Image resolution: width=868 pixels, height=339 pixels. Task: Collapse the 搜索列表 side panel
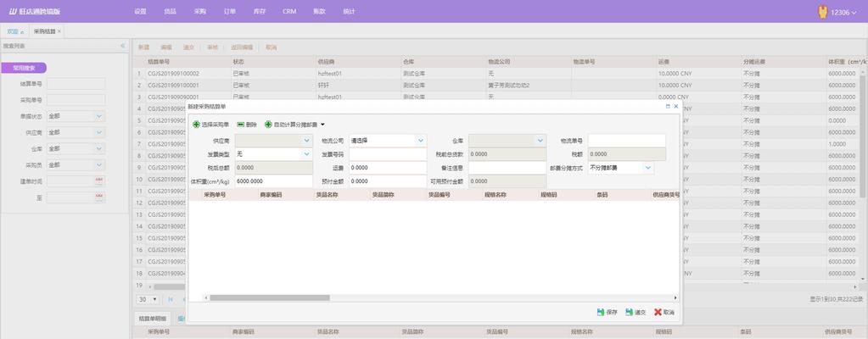pos(122,46)
